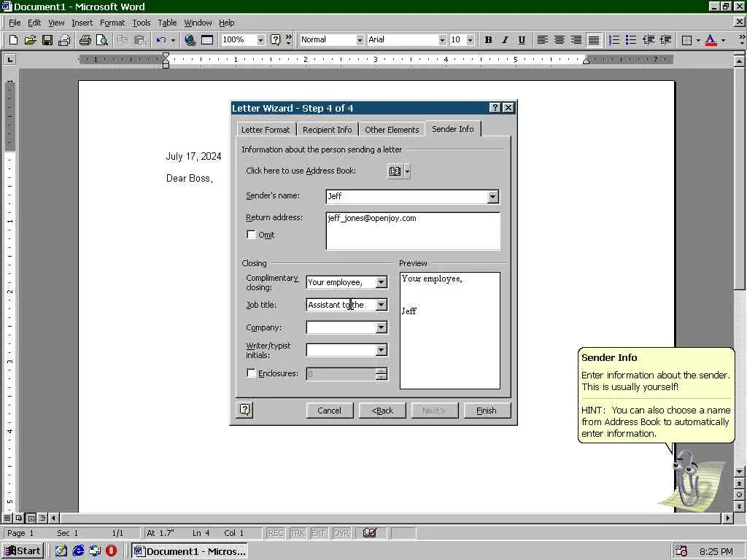Open the Tools menu
This screenshot has width=747, height=560.
pos(141,23)
